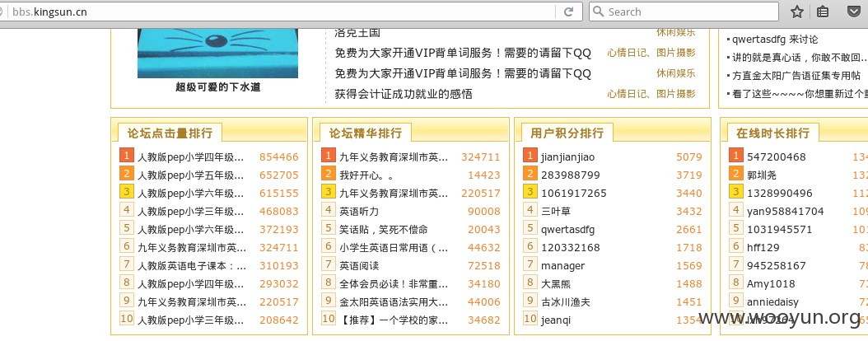Click the browser reload button
The width and height of the screenshot is (868, 341).
pos(568,12)
